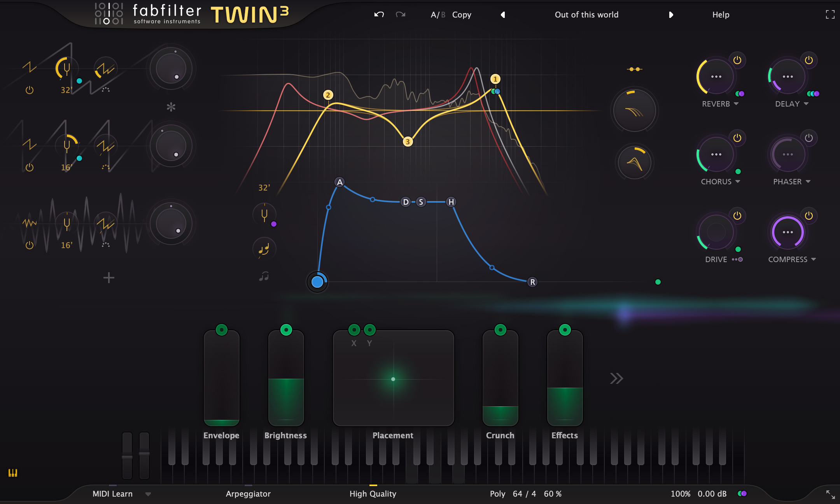Click the redo arrow icon
The height and width of the screenshot is (504, 840).
[401, 14]
